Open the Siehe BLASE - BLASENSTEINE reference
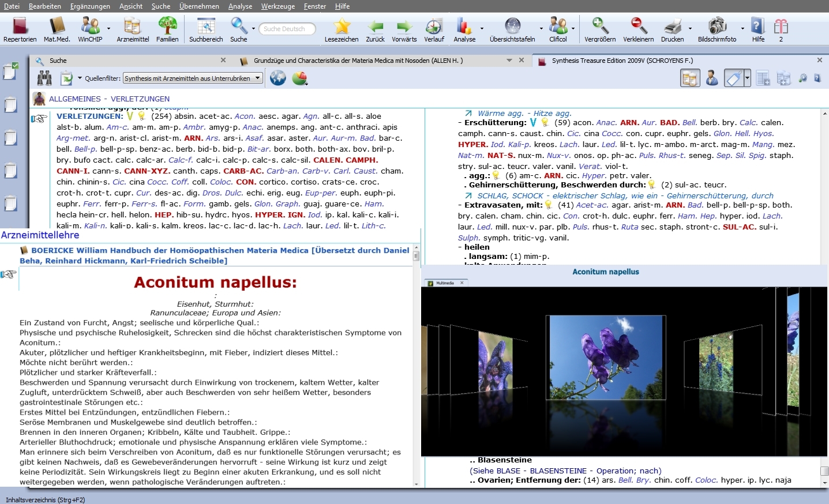This screenshot has width=829, height=504. [x=565, y=471]
